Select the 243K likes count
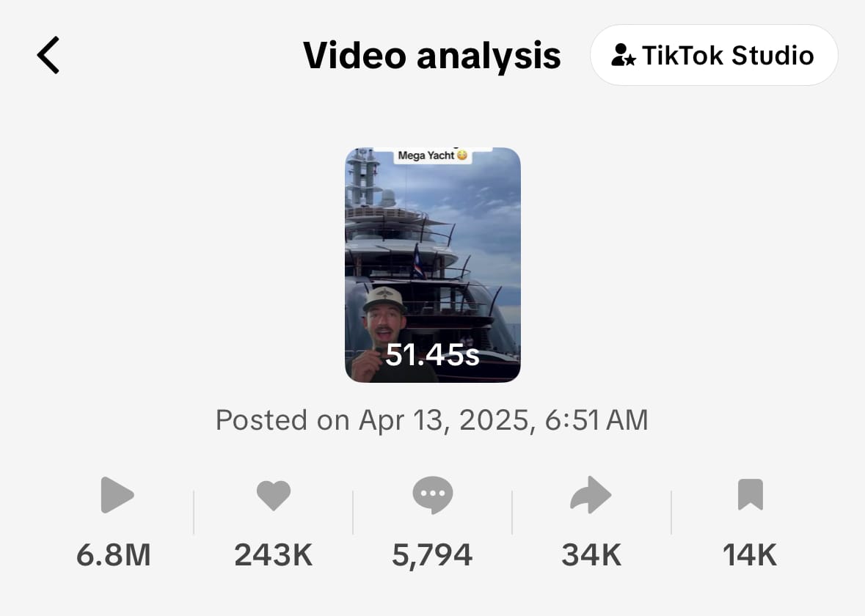The height and width of the screenshot is (616, 865). coord(274,555)
